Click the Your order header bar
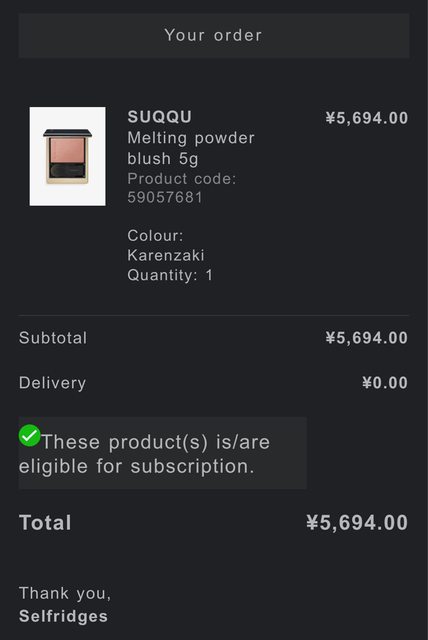Screen dimensions: 428x640 pyautogui.click(x=214, y=36)
